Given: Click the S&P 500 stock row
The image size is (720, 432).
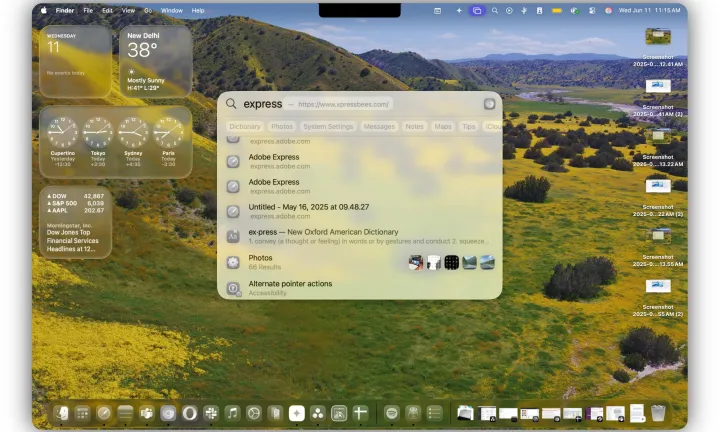Looking at the screenshot, I should [x=75, y=203].
